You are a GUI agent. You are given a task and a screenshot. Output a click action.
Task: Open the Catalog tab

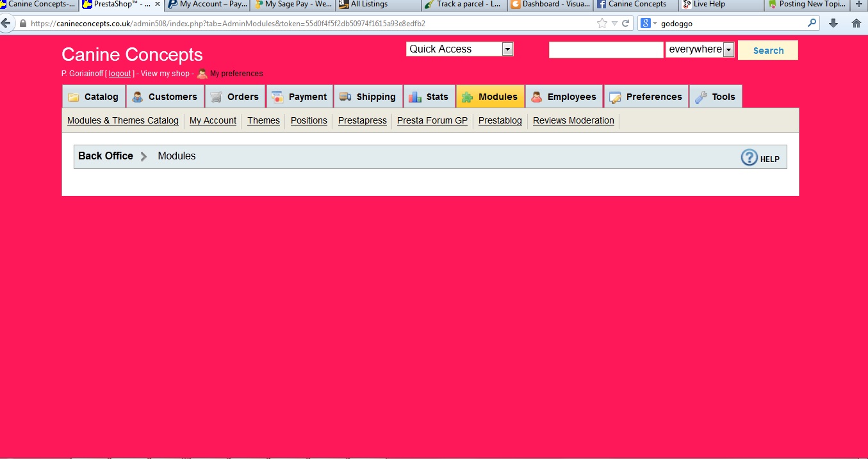(x=94, y=97)
